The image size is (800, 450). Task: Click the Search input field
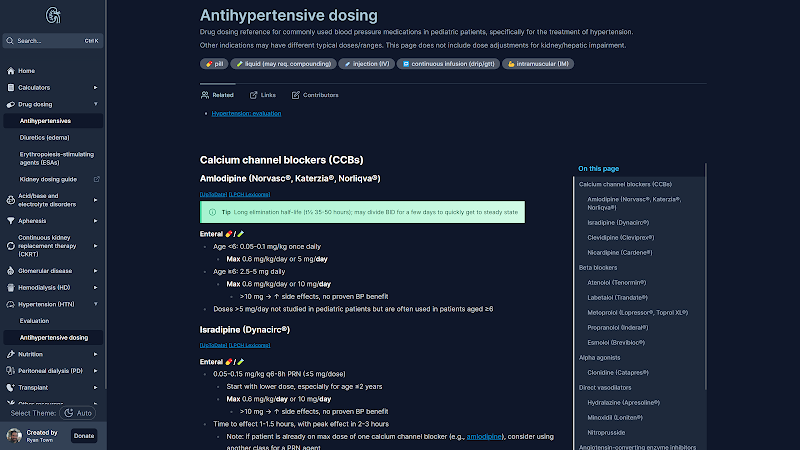pyautogui.click(x=53, y=41)
